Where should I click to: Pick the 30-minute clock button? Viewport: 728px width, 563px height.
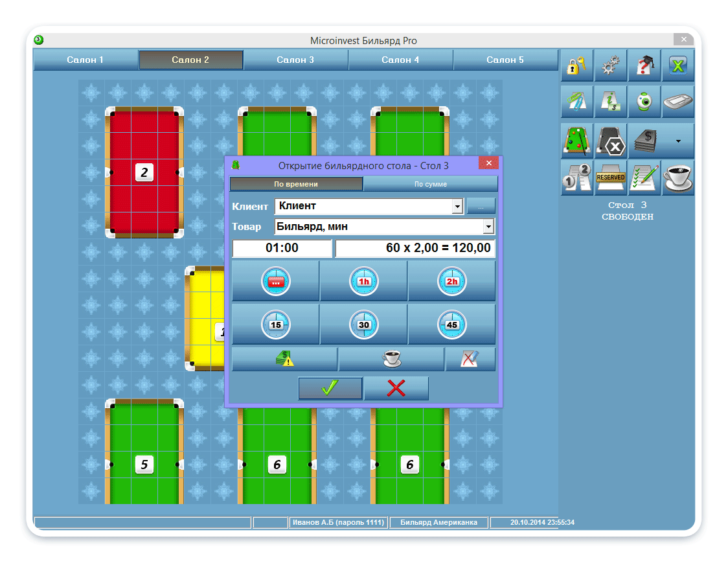tap(363, 325)
